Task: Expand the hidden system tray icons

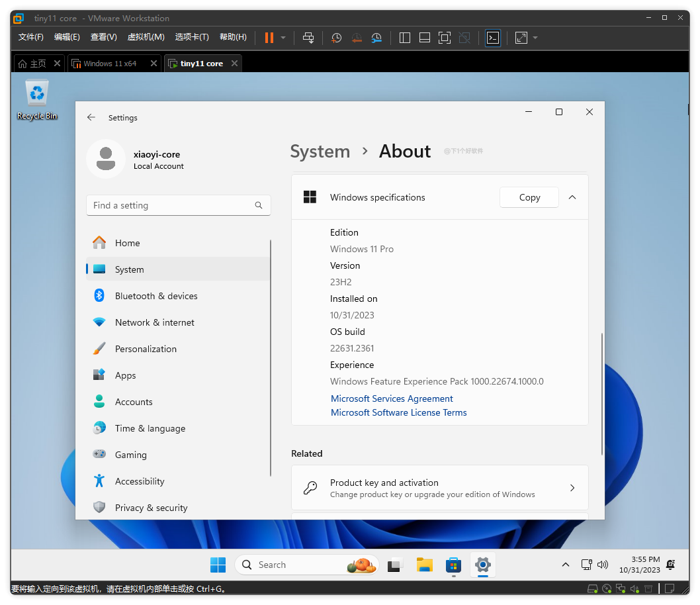Action: (x=565, y=565)
